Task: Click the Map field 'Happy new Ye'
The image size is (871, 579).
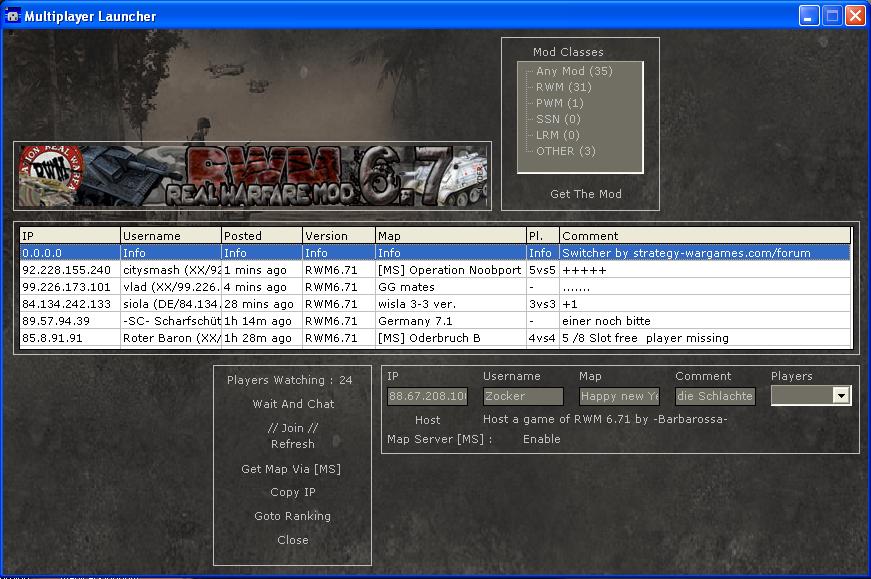Action: coord(619,396)
